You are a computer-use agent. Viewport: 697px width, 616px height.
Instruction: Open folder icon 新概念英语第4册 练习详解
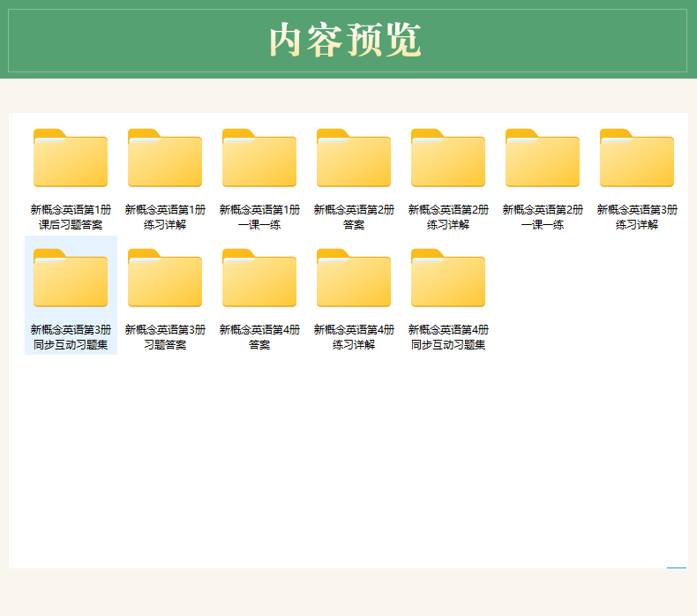pyautogui.click(x=354, y=278)
